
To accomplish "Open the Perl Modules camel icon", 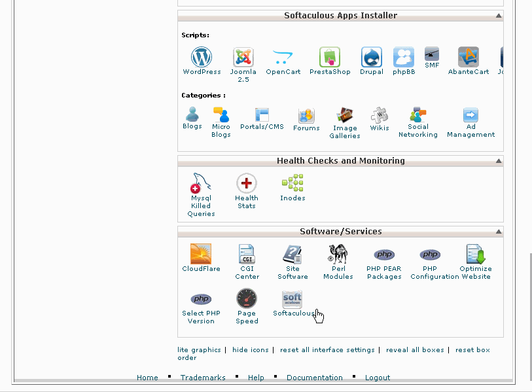I will pyautogui.click(x=338, y=253).
